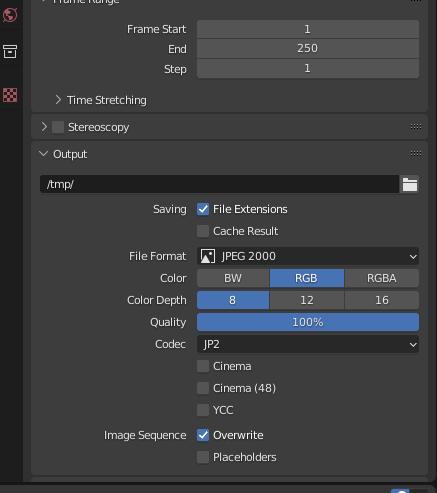The width and height of the screenshot is (437, 493).
Task: Enable the Cinema checkbox
Action: pos(203,366)
